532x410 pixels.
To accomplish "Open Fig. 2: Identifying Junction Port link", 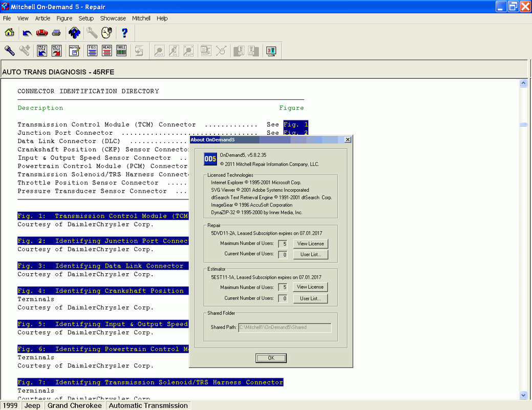I will (103, 241).
